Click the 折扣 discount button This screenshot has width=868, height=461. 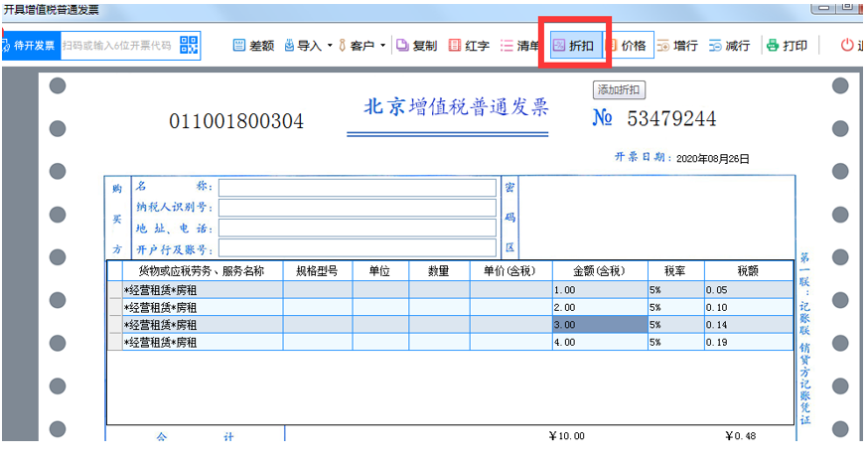point(574,46)
